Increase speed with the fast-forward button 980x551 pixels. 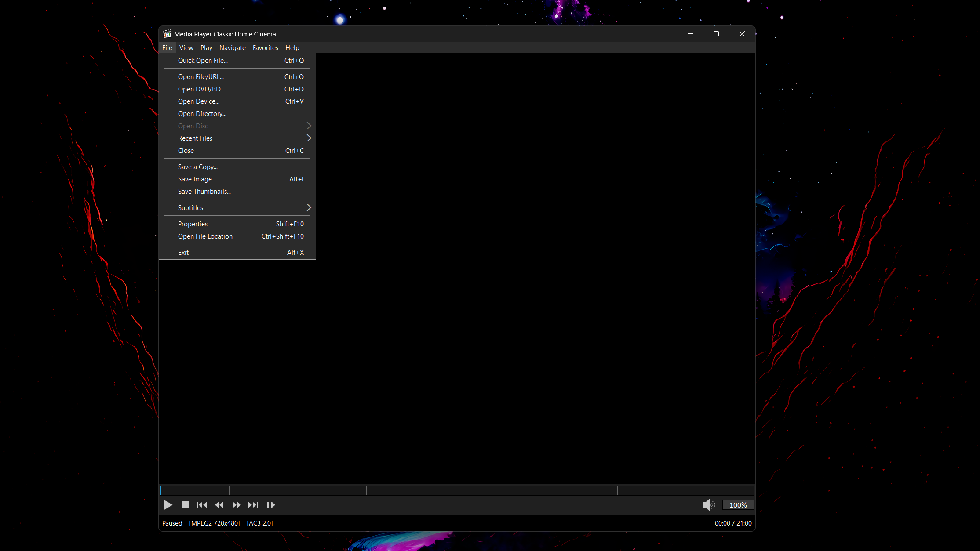coord(237,505)
